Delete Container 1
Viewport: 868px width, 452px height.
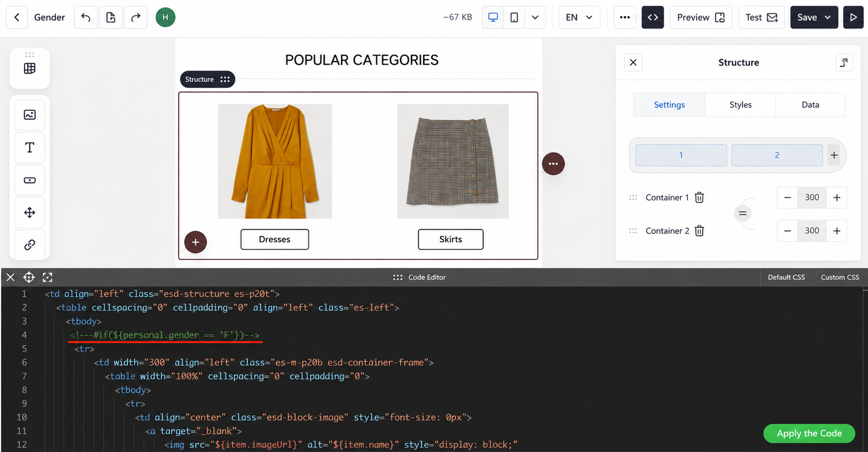[699, 197]
